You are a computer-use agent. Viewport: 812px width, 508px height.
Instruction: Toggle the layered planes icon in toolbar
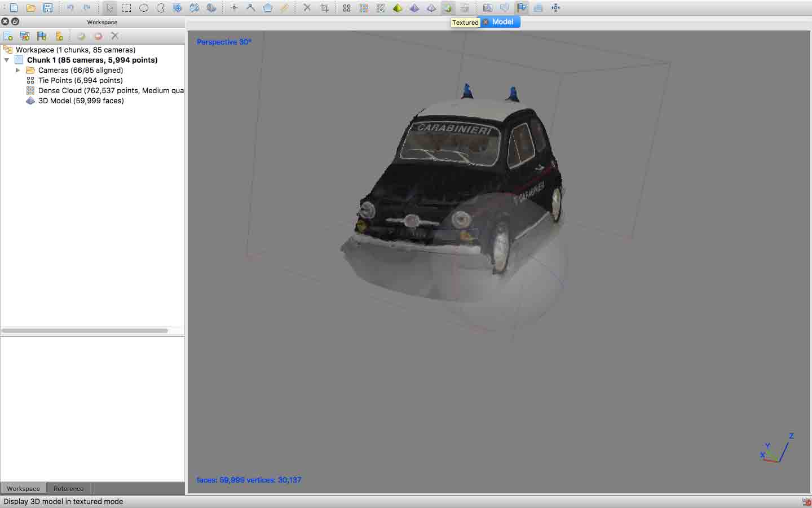(x=539, y=8)
